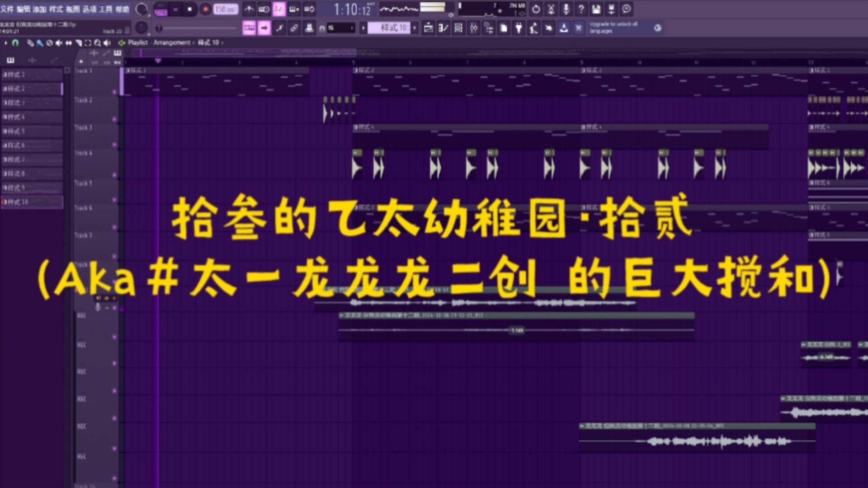Click the 1:10:12 time display
Screen dimensions: 868x488
coord(352,9)
